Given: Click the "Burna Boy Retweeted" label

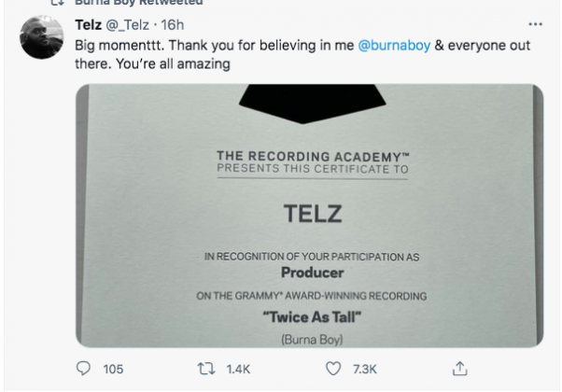Looking at the screenshot, I should point(138,4).
